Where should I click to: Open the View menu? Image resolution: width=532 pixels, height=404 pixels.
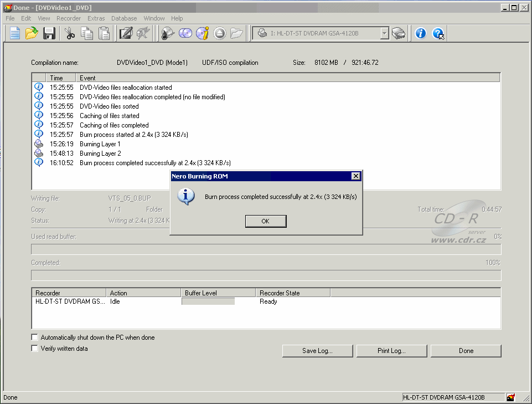pyautogui.click(x=44, y=18)
